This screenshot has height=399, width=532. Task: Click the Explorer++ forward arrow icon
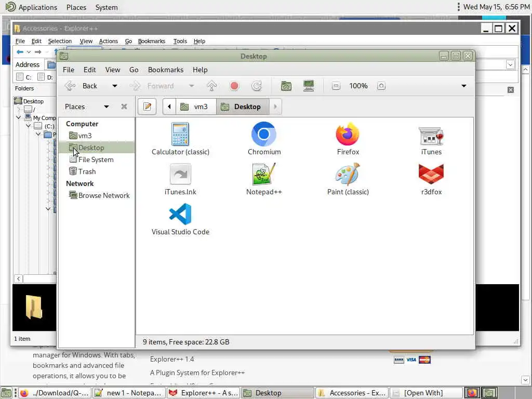pos(37,52)
